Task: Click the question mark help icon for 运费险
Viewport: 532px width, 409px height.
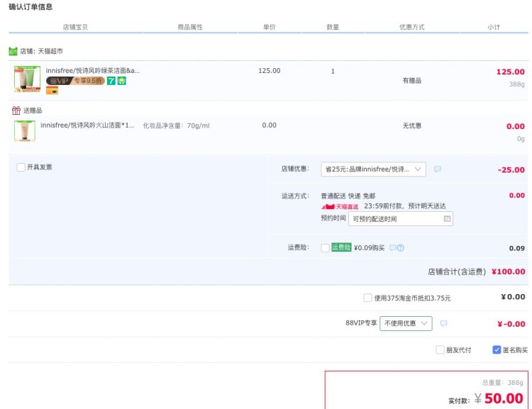Action: click(x=400, y=247)
